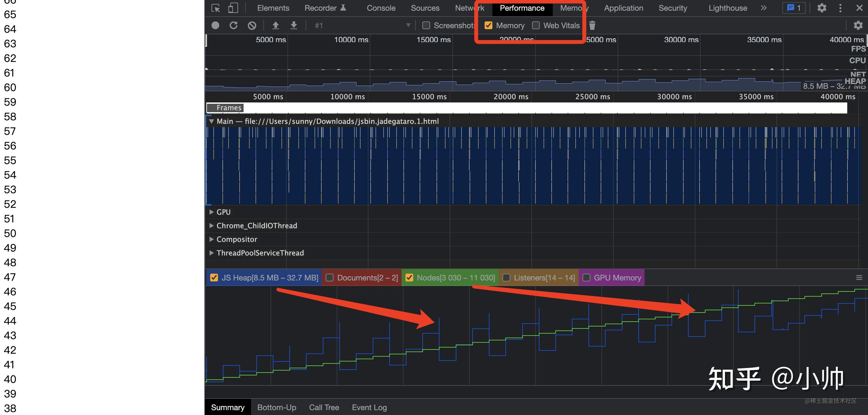868x415 pixels.
Task: Open the Bottom-Up tab
Action: (277, 407)
